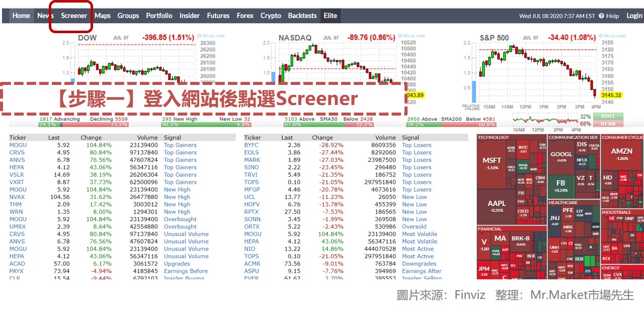644x309 pixels.
Task: Click New Low signal for UCL
Action: click(415, 197)
